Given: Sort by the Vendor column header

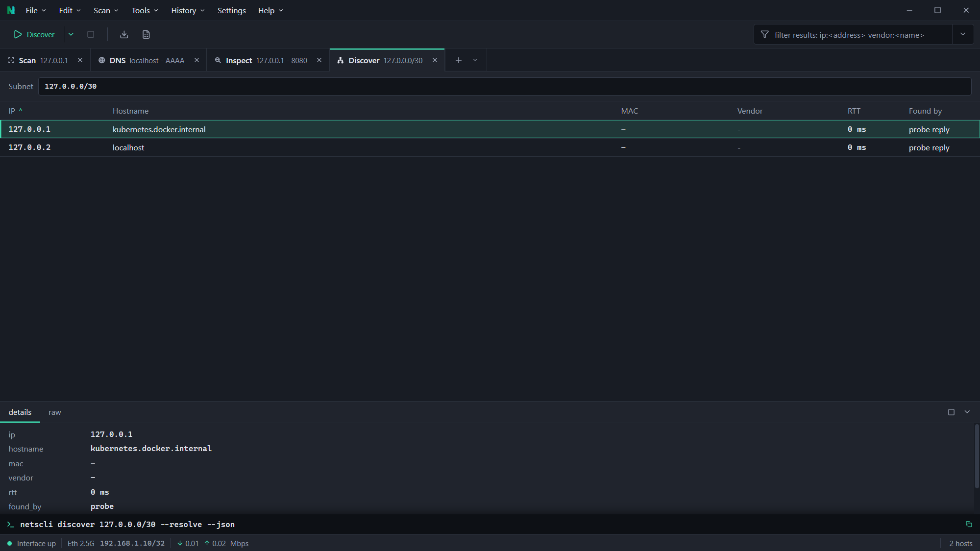Looking at the screenshot, I should [750, 111].
